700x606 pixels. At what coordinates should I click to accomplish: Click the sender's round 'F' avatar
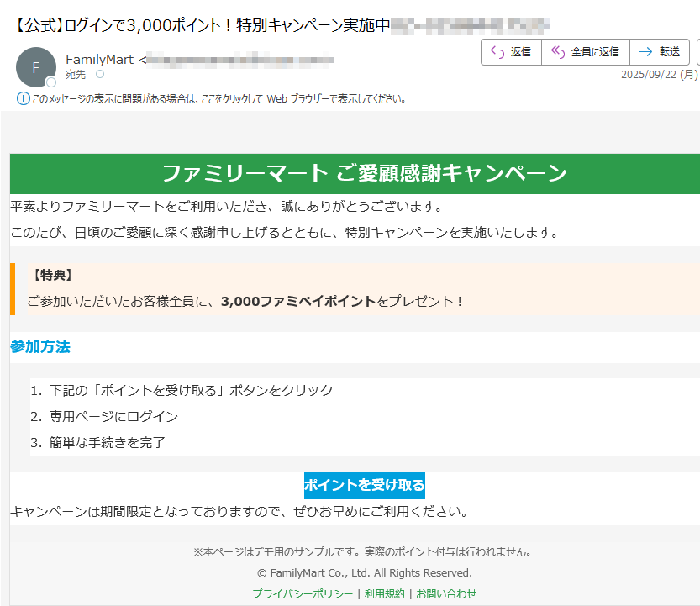click(x=36, y=67)
